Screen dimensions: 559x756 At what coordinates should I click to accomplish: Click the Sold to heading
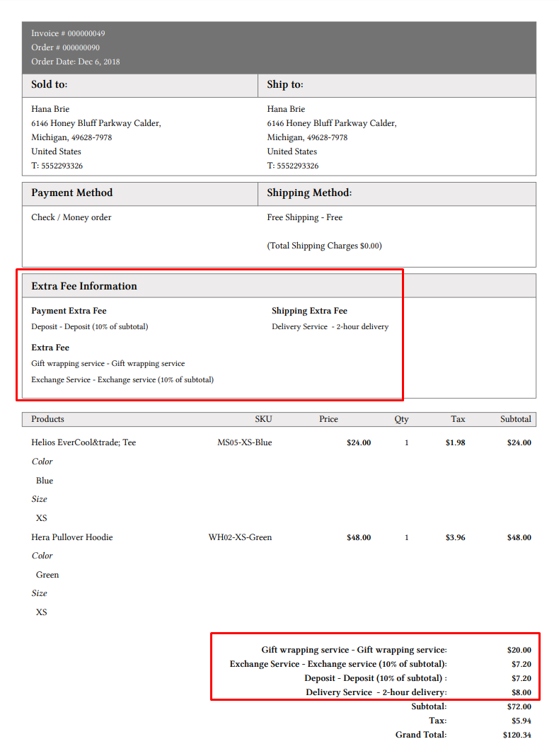tap(50, 84)
